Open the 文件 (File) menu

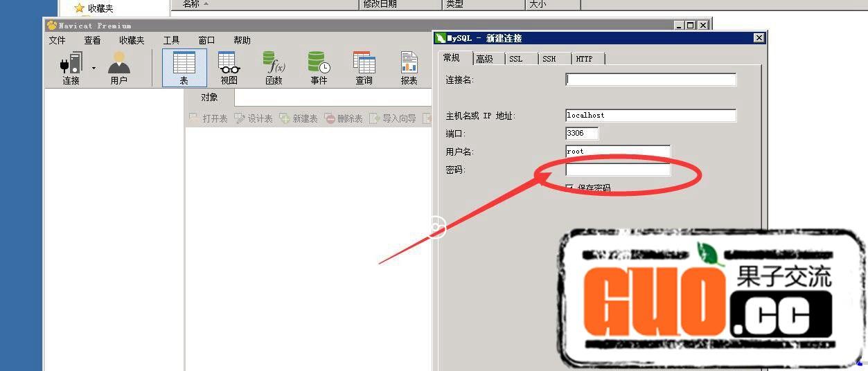click(x=57, y=41)
